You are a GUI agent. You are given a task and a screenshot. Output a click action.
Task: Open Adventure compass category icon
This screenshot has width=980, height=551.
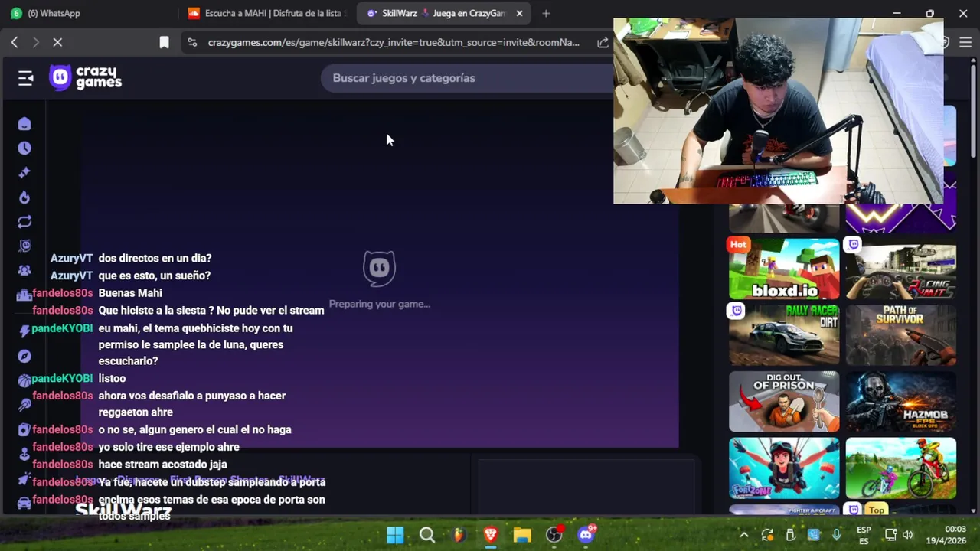pos(24,356)
